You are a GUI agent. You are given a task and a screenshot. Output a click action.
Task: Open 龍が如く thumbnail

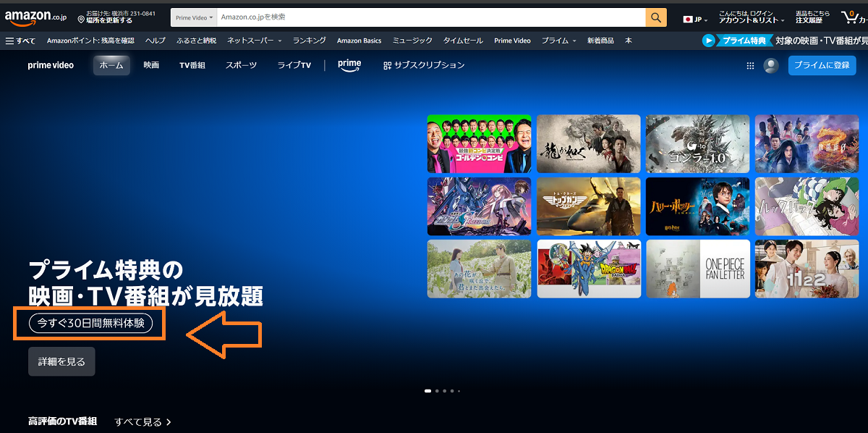(x=588, y=143)
